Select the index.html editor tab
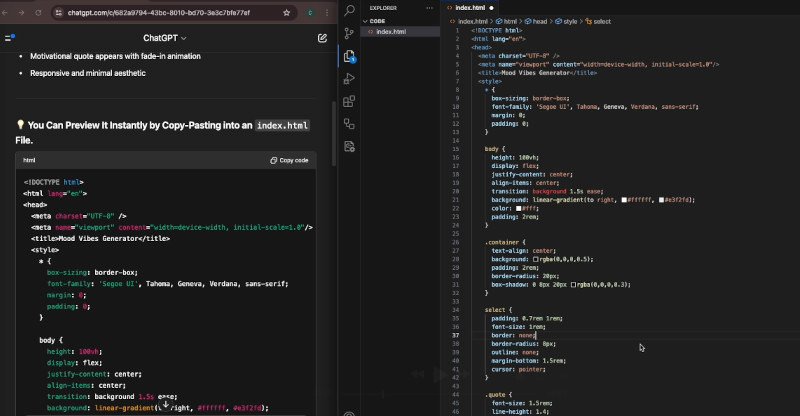This screenshot has width=800, height=416. [x=470, y=8]
